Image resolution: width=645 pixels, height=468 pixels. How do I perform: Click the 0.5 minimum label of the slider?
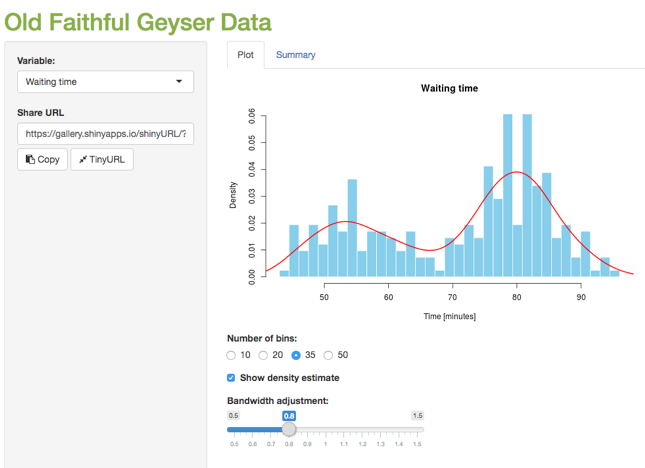[x=233, y=415]
